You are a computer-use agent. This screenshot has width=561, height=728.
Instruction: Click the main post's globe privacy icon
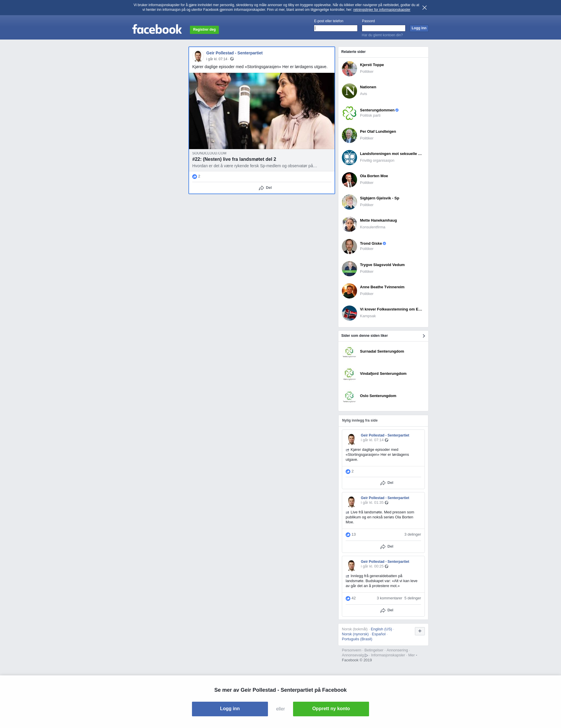[232, 59]
